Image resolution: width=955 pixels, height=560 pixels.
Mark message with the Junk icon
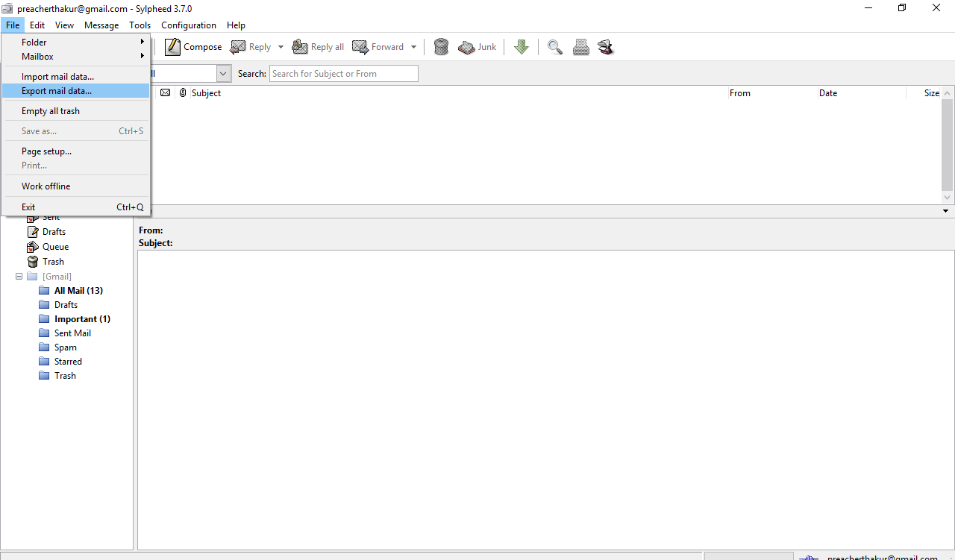pos(466,47)
